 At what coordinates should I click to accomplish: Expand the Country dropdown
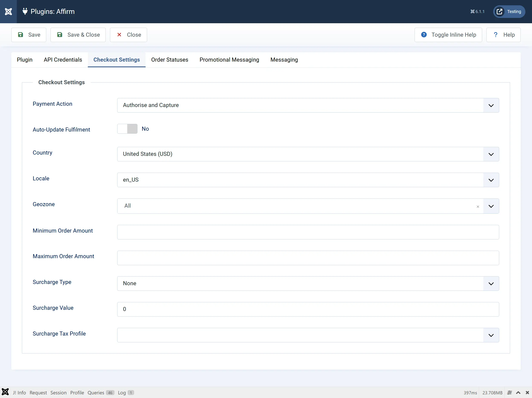(308, 154)
